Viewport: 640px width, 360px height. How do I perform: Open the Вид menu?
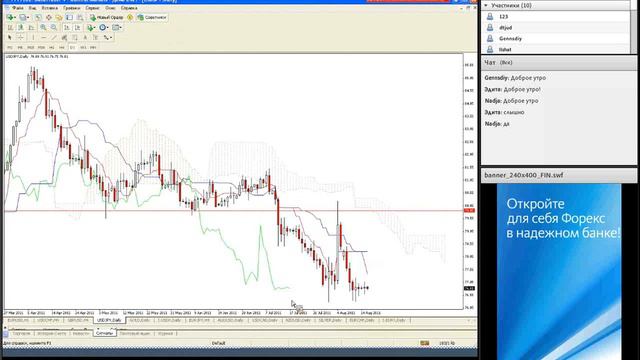tap(33, 8)
